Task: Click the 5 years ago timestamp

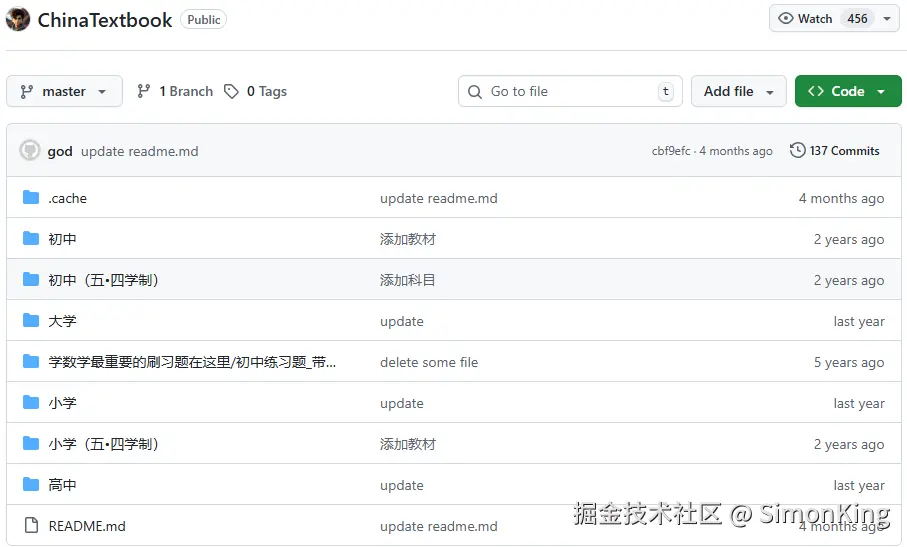Action: point(849,363)
